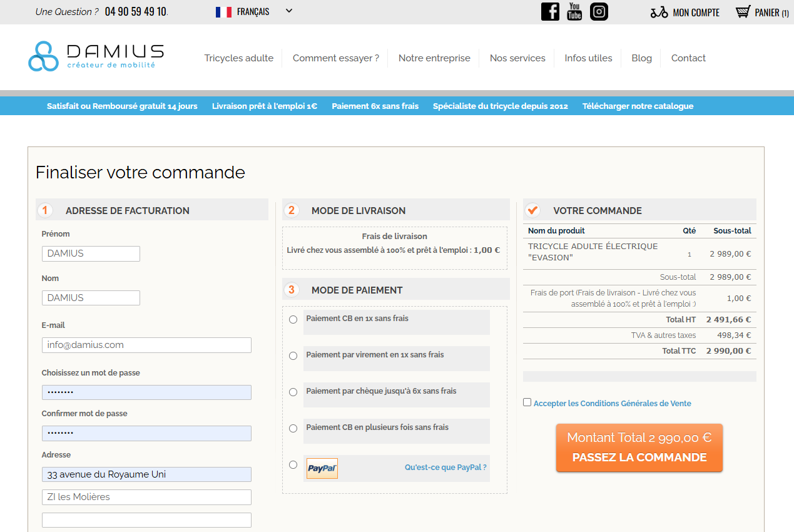Open the PANIER shopping cart icon

[743, 11]
